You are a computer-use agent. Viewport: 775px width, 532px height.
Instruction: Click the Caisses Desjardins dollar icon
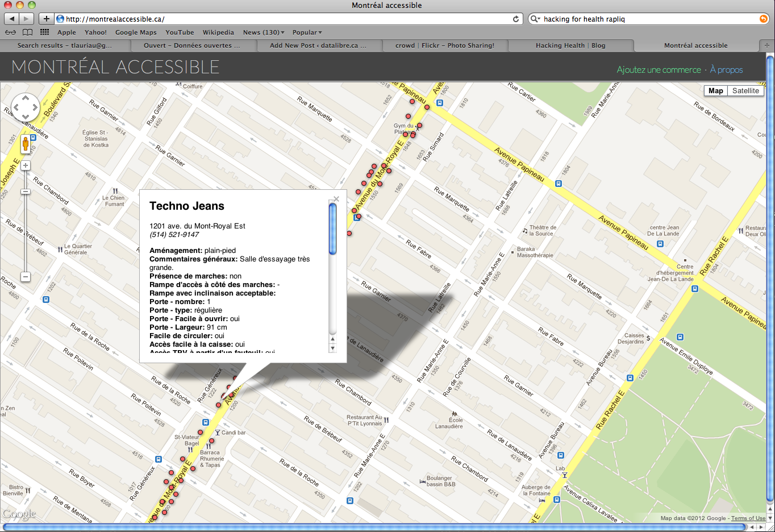point(648,338)
